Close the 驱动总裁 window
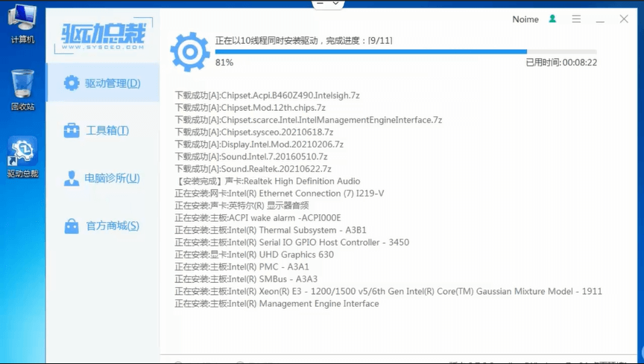 [624, 19]
